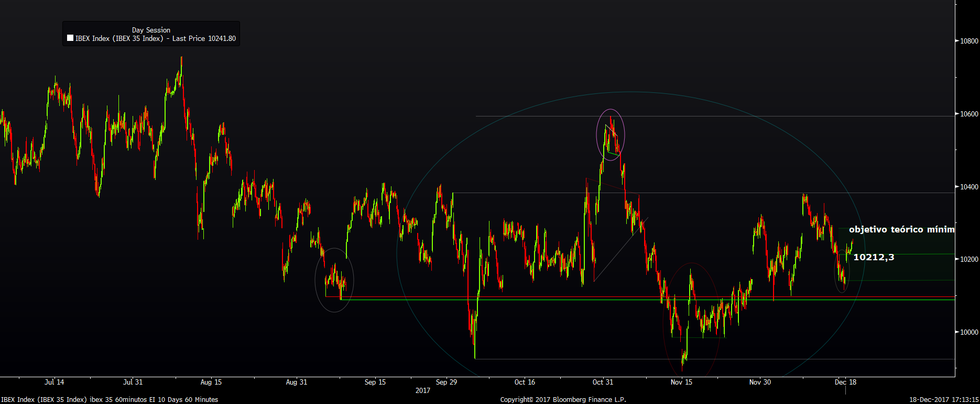The height and width of the screenshot is (404, 980).
Task: Click the 10000 price axis label
Action: click(x=969, y=332)
